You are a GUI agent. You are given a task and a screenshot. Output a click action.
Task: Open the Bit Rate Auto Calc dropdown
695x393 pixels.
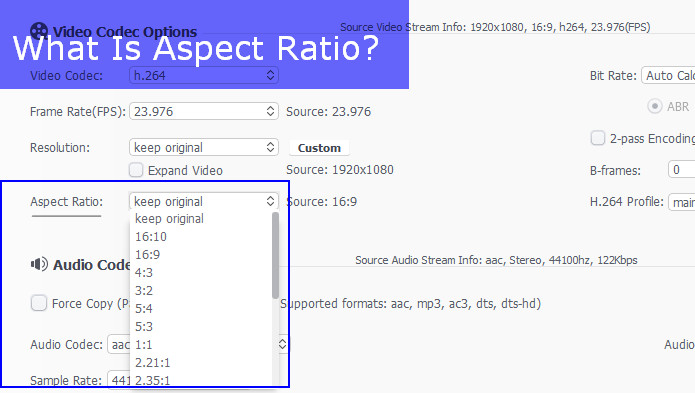pos(668,76)
